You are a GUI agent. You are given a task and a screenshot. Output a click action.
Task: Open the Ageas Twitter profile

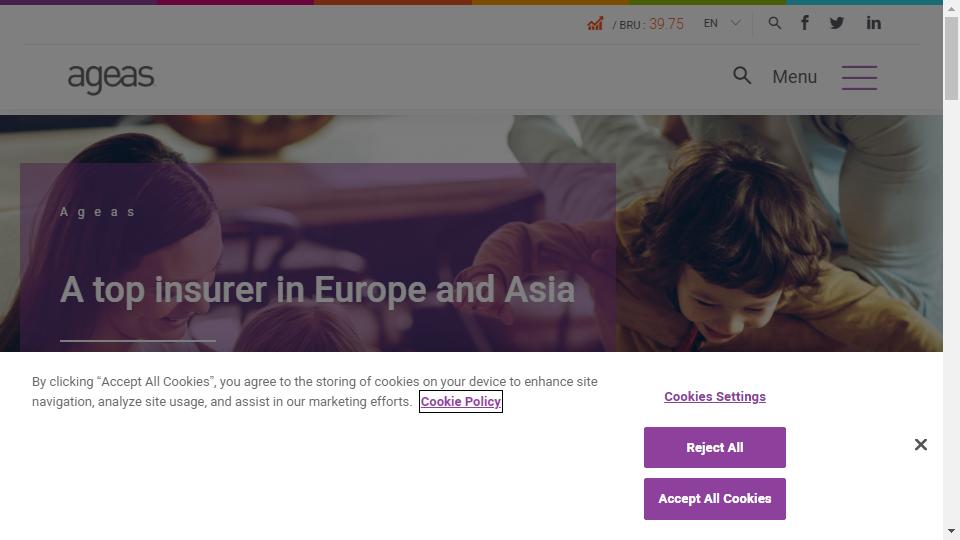(837, 23)
